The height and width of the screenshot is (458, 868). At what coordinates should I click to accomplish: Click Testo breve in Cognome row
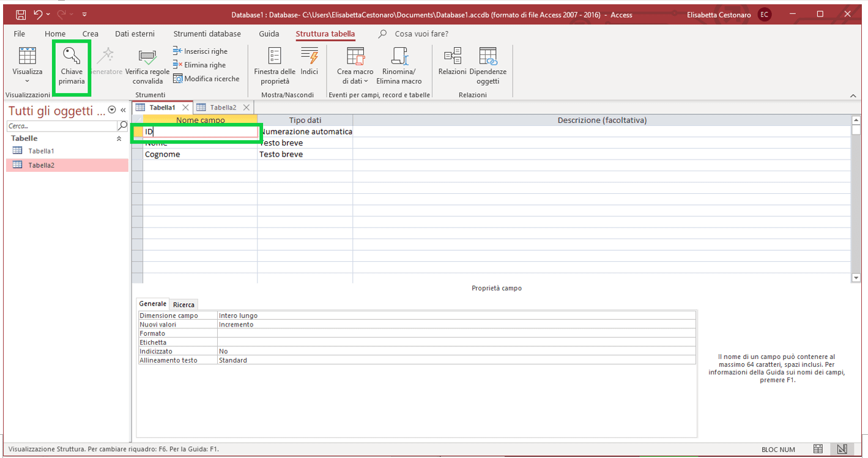coord(305,154)
